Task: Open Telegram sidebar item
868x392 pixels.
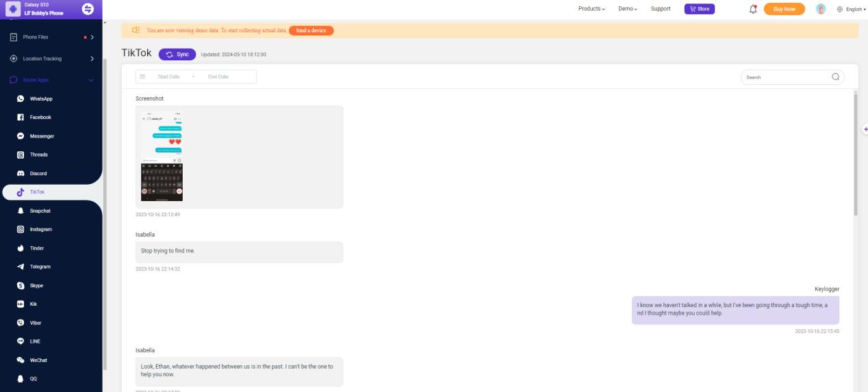Action: point(40,266)
